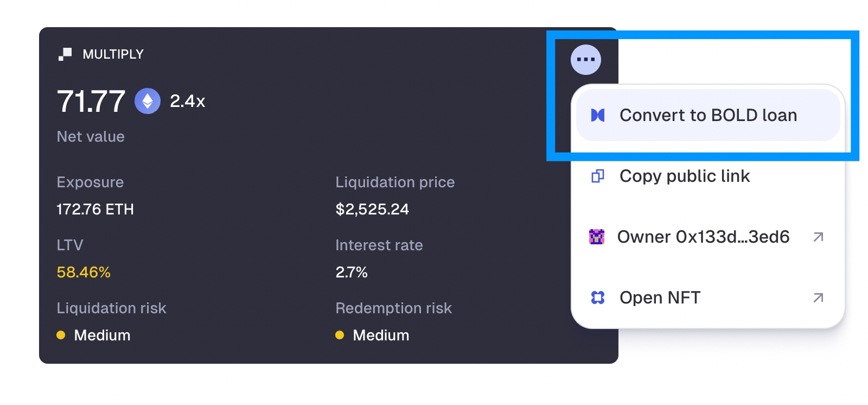Click the owner's pixel avatar icon
This screenshot has width=868, height=405.
pos(597,237)
